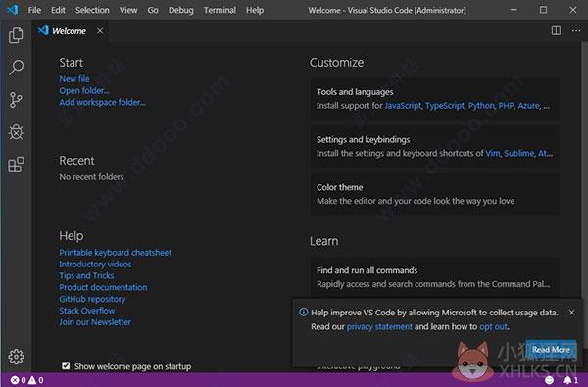Open the Color theme card

(434, 194)
